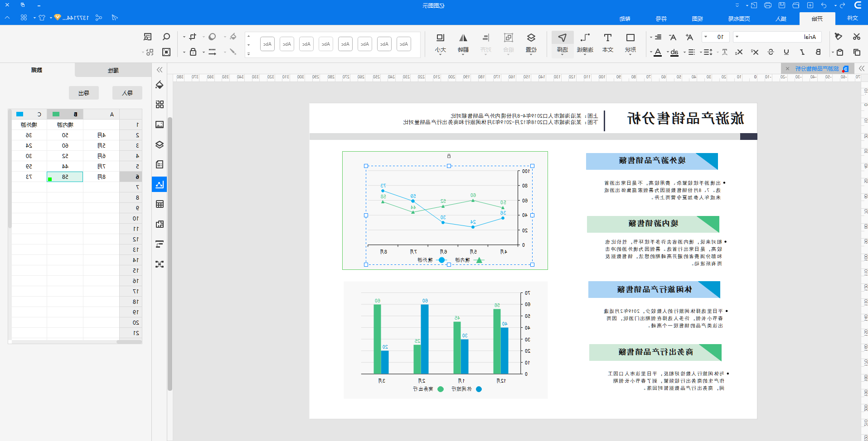
Task: Switch to the Page Layout (页面布局) tab
Action: pyautogui.click(x=739, y=19)
